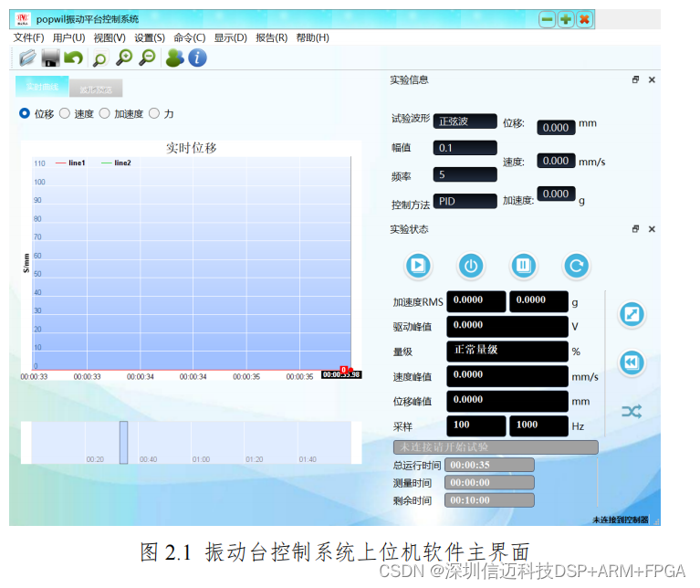The width and height of the screenshot is (700, 588).
Task: Open the user account icon
Action: pos(174,58)
